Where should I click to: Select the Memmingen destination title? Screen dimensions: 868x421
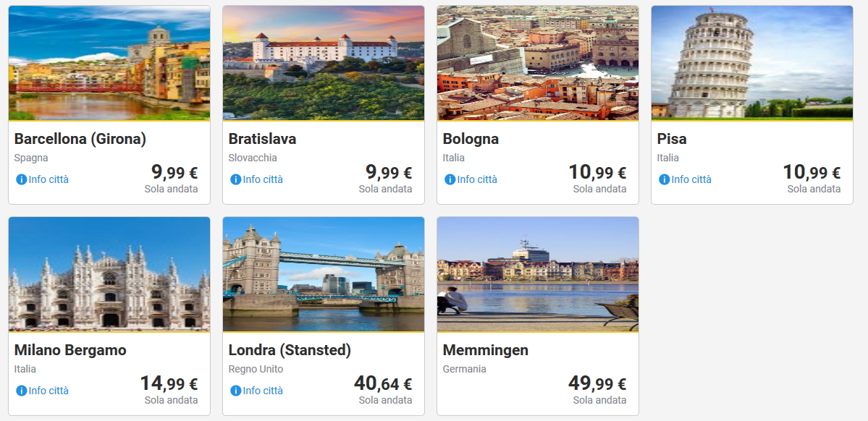pos(486,350)
